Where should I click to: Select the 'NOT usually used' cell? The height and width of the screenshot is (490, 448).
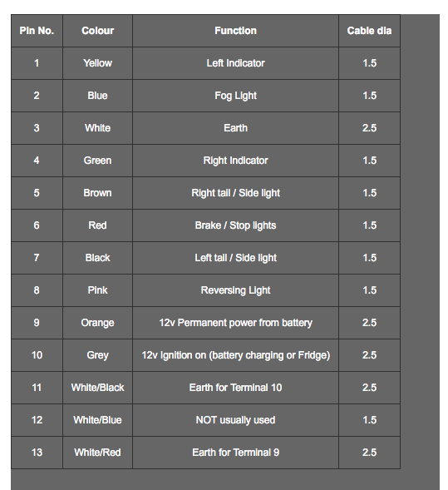tap(235, 420)
